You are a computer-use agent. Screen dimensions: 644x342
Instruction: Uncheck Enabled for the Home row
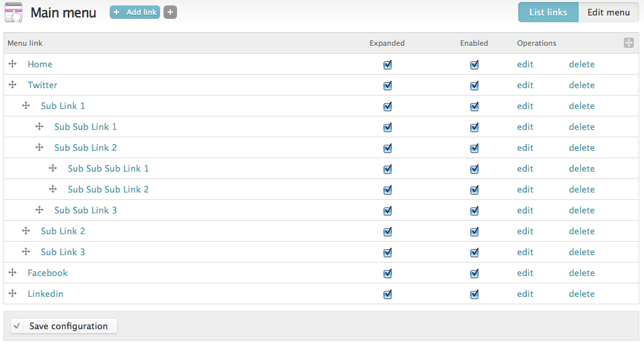point(474,65)
